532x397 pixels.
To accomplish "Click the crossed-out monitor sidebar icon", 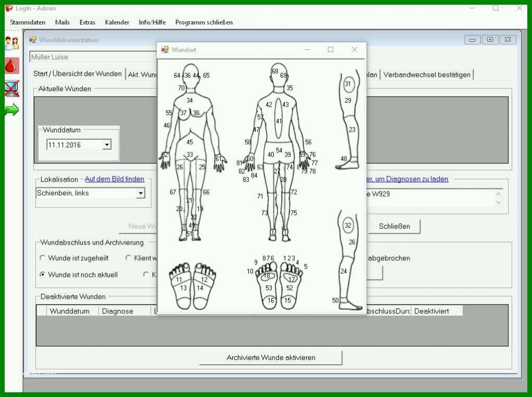I will tap(12, 89).
